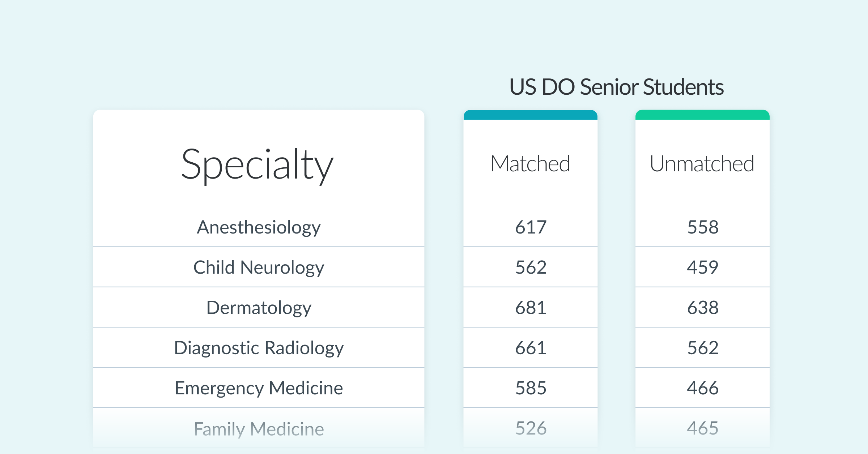Select the Dermatology row label
Viewport: 868px width, 454px height.
coord(259,308)
